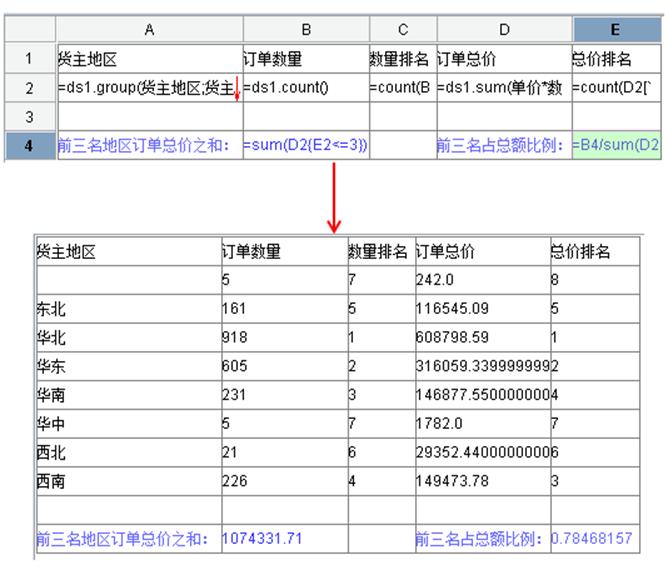Click total price value 608798.59
This screenshot has height=570, width=668.
(452, 337)
